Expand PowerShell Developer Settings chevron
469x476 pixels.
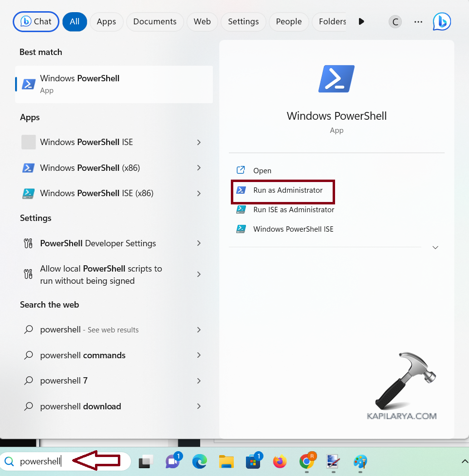tap(199, 243)
